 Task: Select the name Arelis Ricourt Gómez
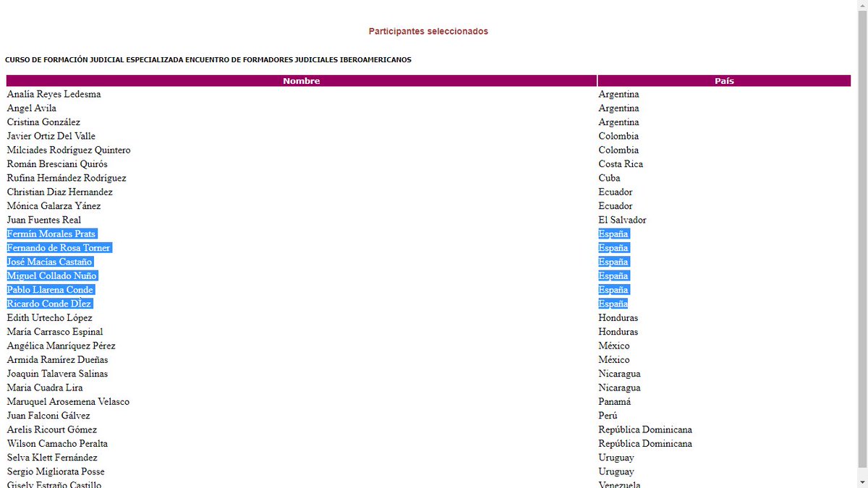coord(52,430)
